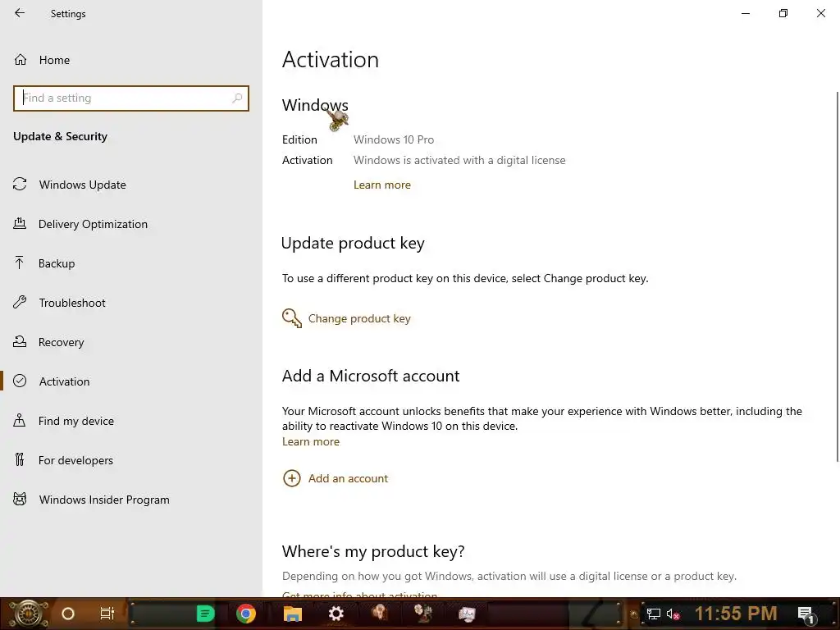Minimize the Settings window
840x630 pixels.
click(x=745, y=13)
